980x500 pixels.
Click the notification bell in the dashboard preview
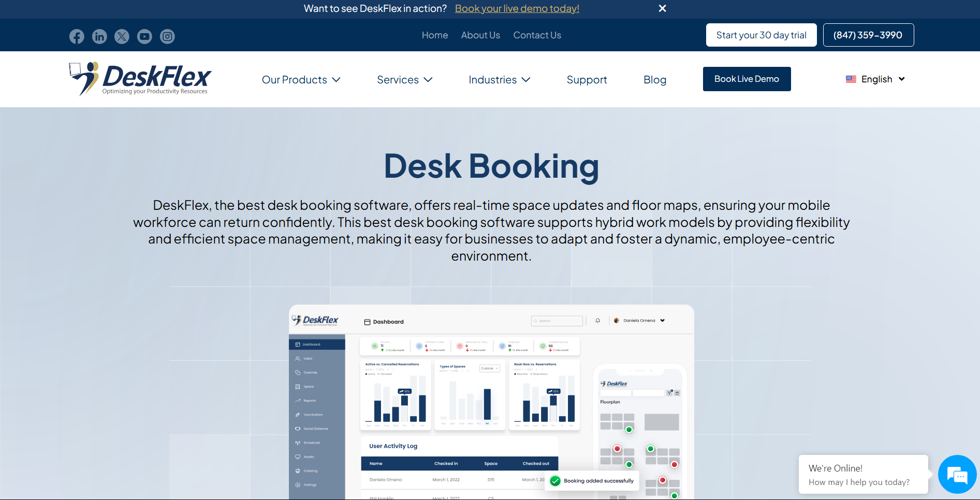(597, 320)
